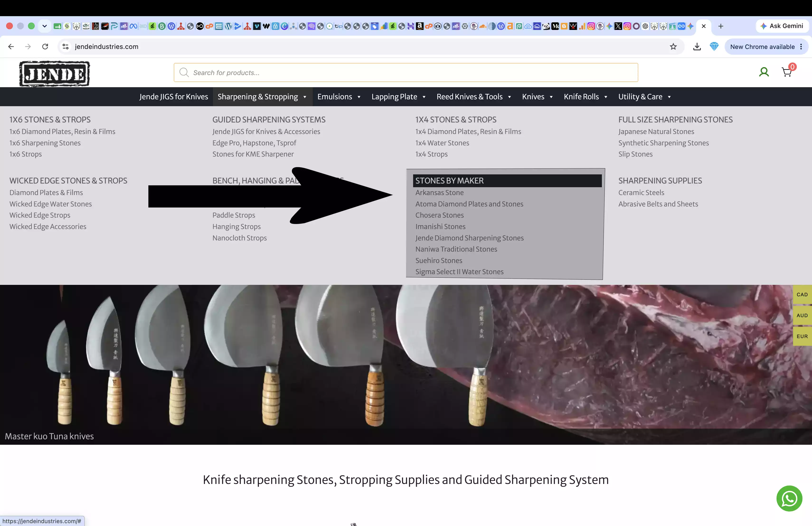The height and width of the screenshot is (526, 812).
Task: Open Jende JIGS for Knives menu item
Action: click(173, 97)
